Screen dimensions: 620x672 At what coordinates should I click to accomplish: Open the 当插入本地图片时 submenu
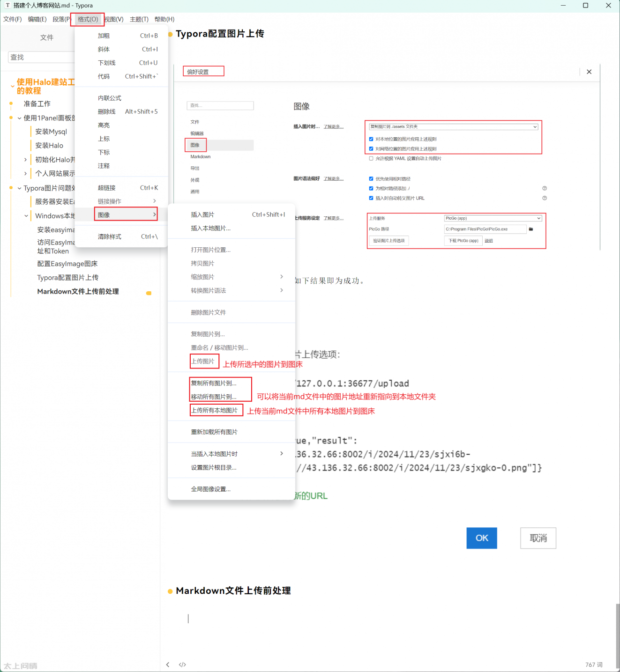232,454
